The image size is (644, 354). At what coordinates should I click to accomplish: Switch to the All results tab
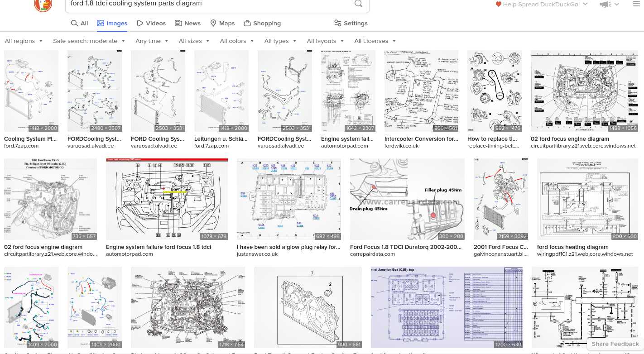pyautogui.click(x=79, y=23)
